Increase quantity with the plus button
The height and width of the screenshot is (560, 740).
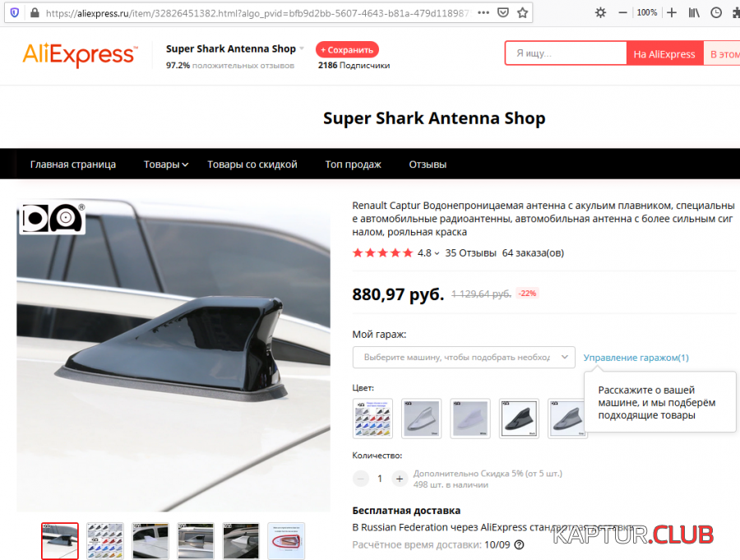400,479
